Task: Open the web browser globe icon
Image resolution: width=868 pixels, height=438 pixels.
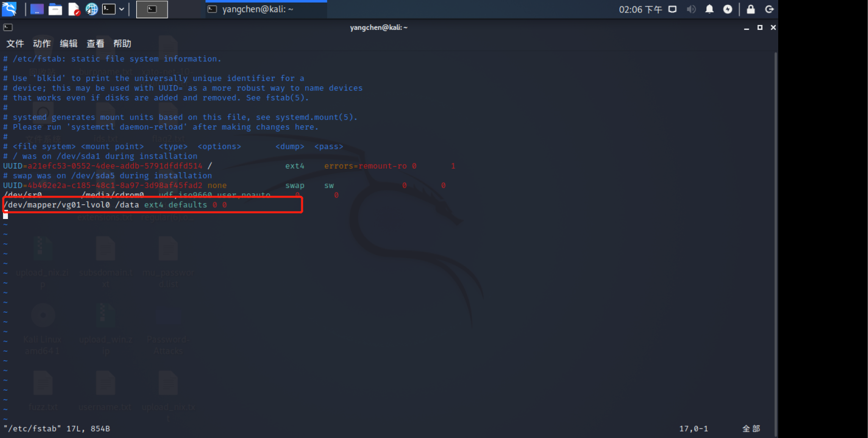Action: (x=92, y=9)
